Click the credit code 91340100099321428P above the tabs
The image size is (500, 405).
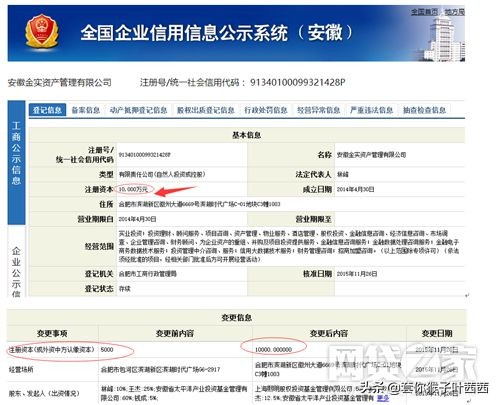coord(298,82)
